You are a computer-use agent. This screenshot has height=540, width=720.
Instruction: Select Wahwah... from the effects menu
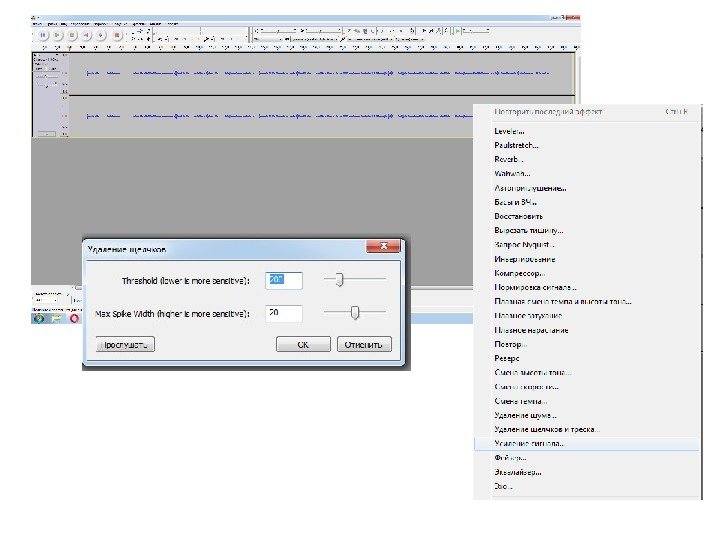[x=587, y=174]
